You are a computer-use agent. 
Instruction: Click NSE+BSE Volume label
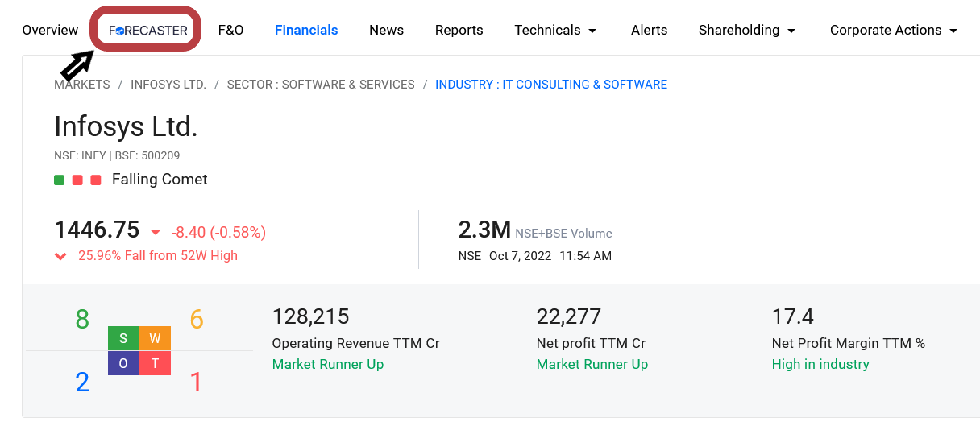563,234
